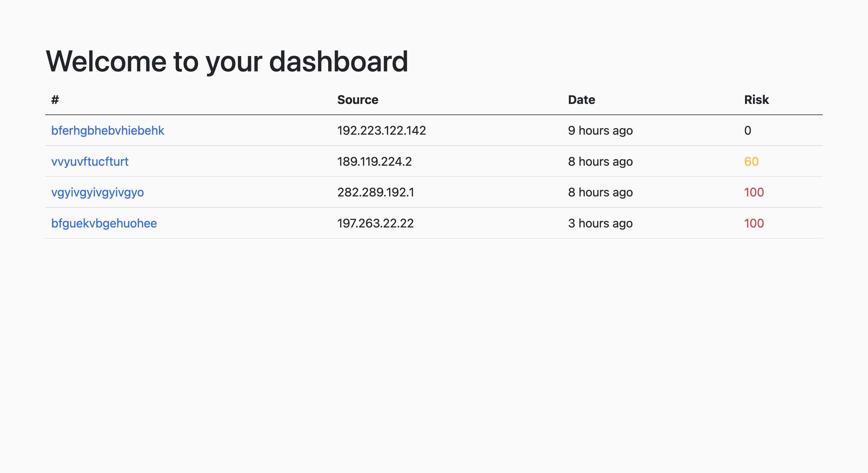This screenshot has width=868, height=473.
Task: Open the vvyuvftucfturt entry link
Action: 90,161
